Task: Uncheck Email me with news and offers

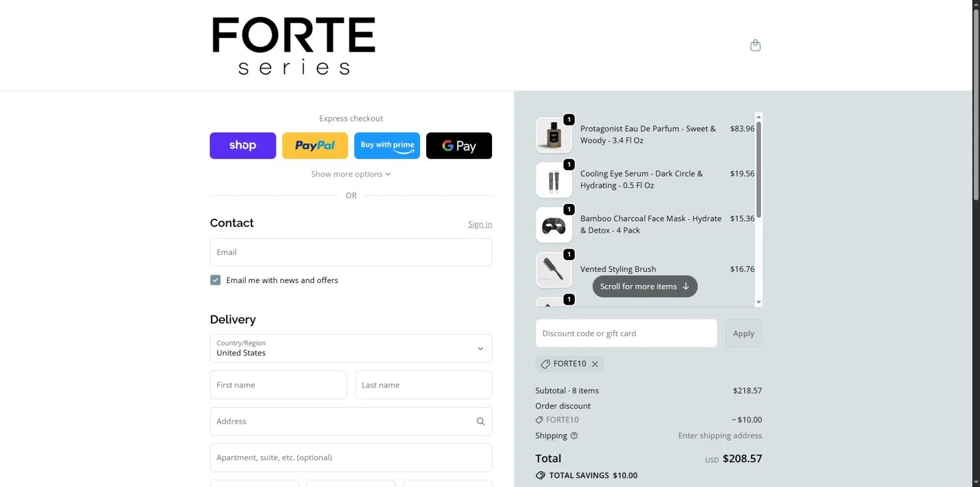Action: 216,280
